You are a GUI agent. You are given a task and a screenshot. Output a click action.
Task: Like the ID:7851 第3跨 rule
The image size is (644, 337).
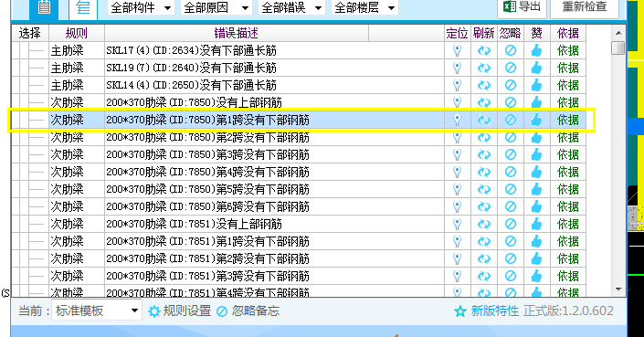pos(536,276)
